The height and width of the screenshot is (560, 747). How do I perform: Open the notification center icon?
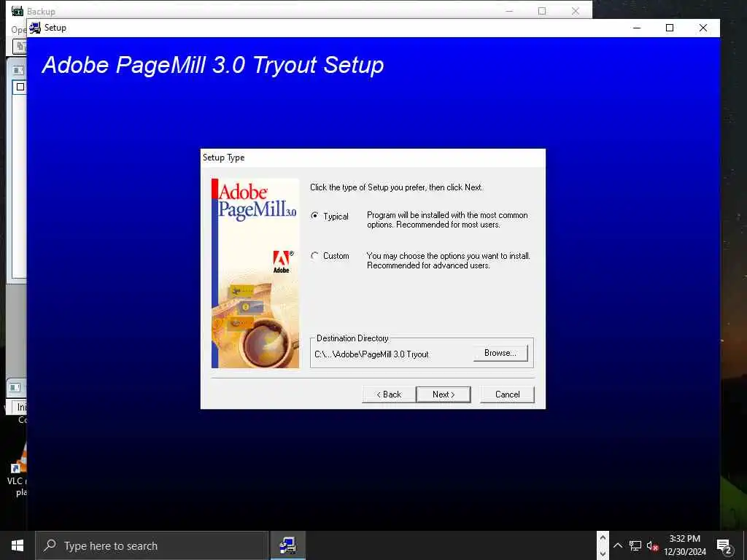tap(724, 546)
